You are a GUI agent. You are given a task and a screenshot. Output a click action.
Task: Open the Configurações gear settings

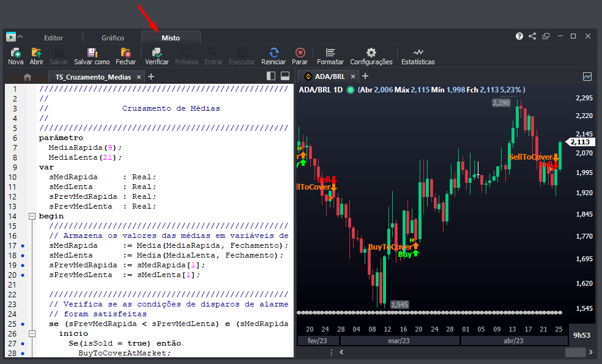371,53
